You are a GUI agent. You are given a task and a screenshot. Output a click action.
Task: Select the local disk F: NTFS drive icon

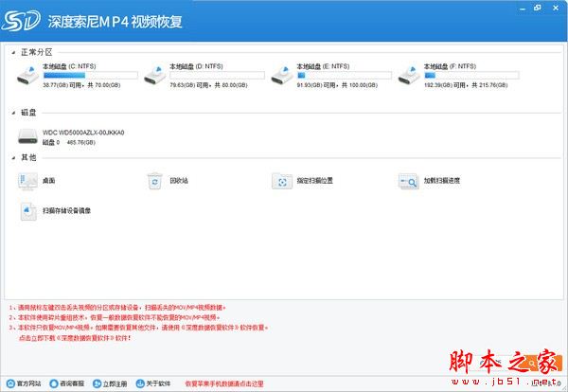(409, 75)
